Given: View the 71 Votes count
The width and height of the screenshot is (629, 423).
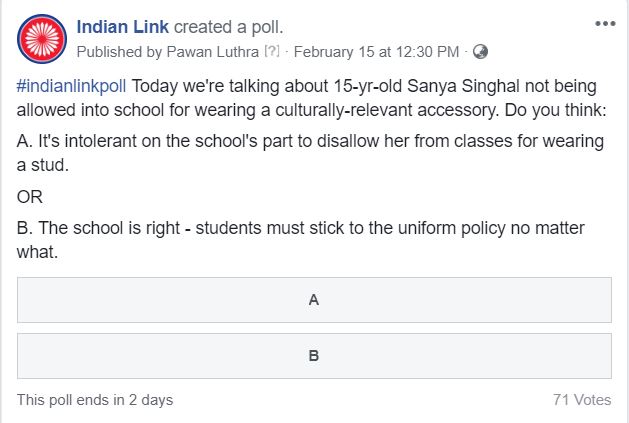Looking at the screenshot, I should (x=582, y=400).
